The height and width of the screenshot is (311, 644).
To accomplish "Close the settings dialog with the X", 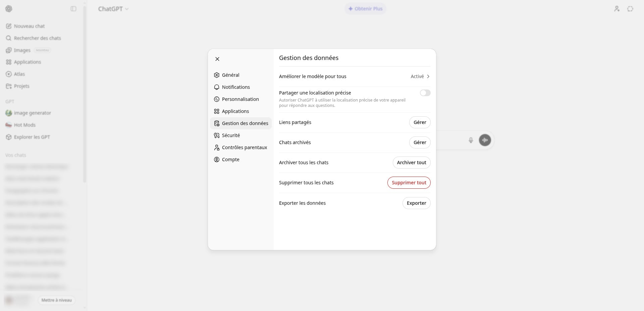I will (217, 59).
